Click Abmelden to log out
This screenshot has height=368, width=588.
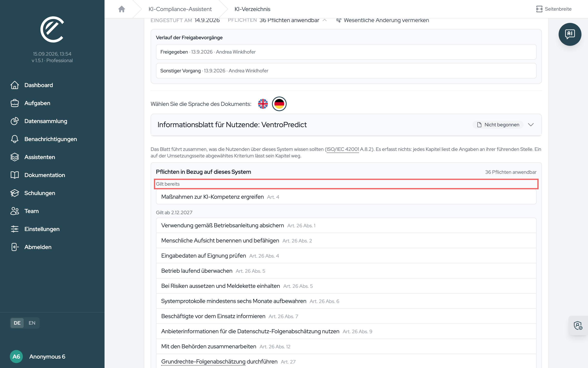pyautogui.click(x=38, y=247)
